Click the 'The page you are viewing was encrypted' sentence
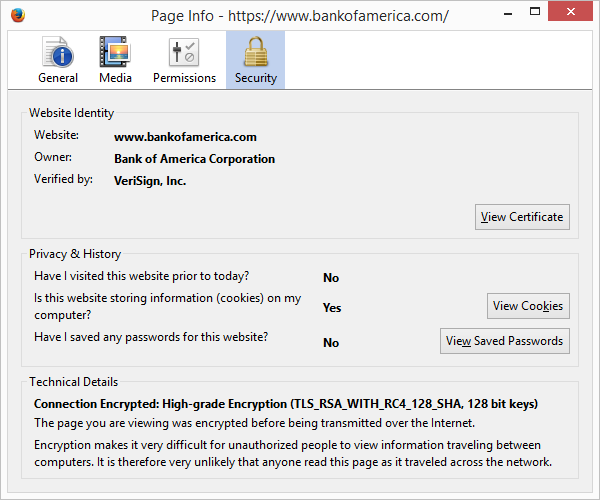The width and height of the screenshot is (600, 500). pyautogui.click(x=254, y=423)
